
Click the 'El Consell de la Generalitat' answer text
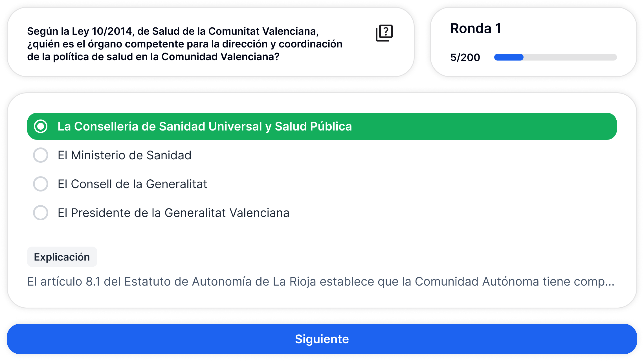coord(132,184)
